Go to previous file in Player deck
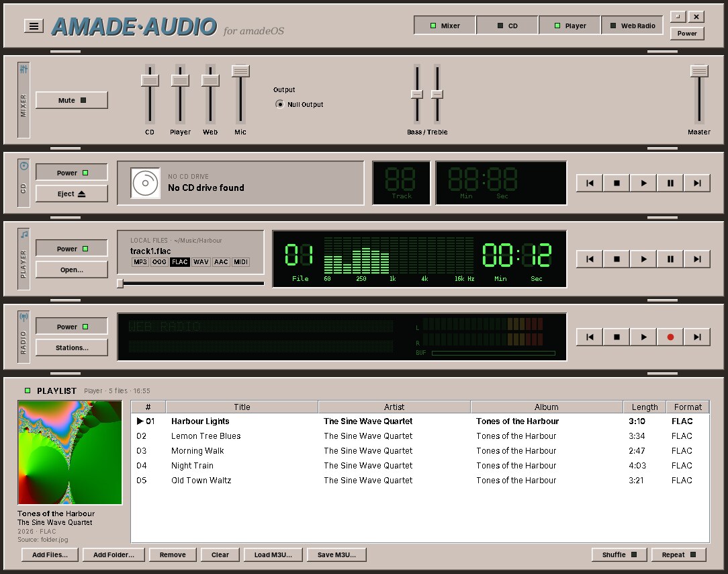The height and width of the screenshot is (574, 728). tap(590, 259)
